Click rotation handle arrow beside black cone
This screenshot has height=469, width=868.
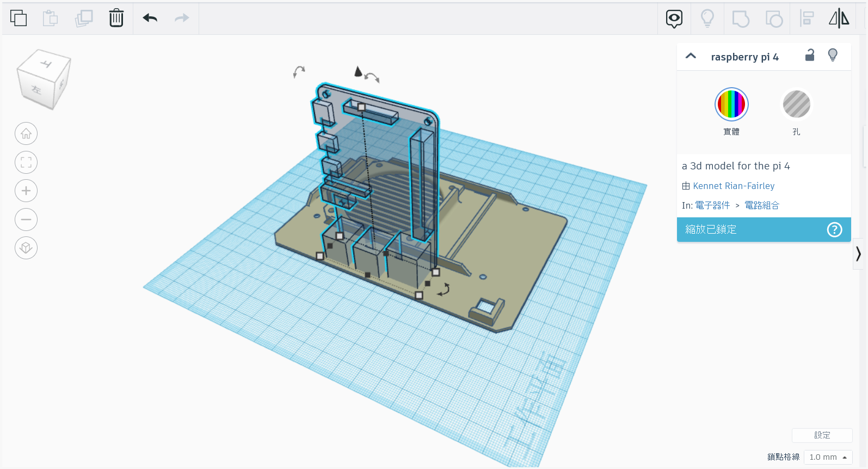tap(372, 77)
